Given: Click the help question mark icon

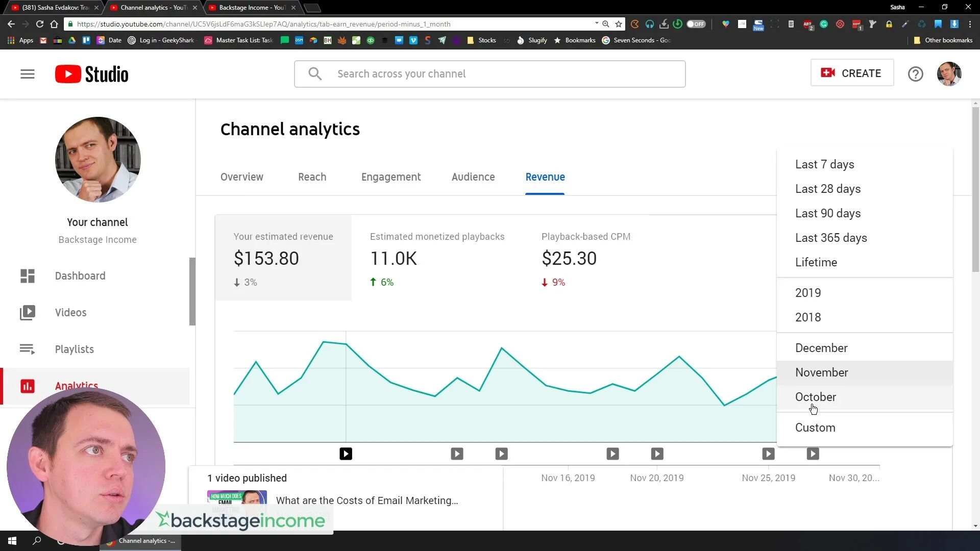Looking at the screenshot, I should click(915, 74).
